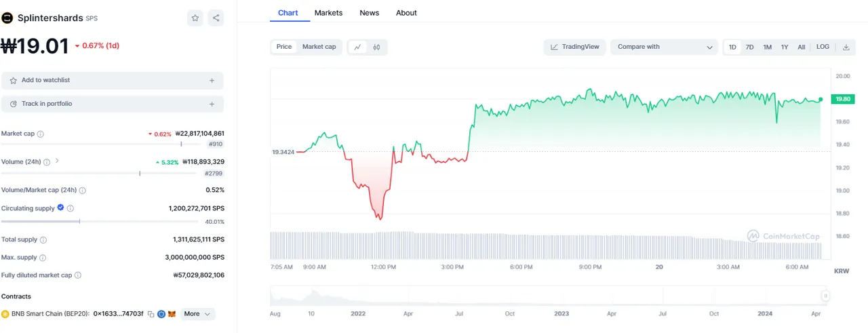Click the 0.67% (1d) change indicator

click(97, 46)
